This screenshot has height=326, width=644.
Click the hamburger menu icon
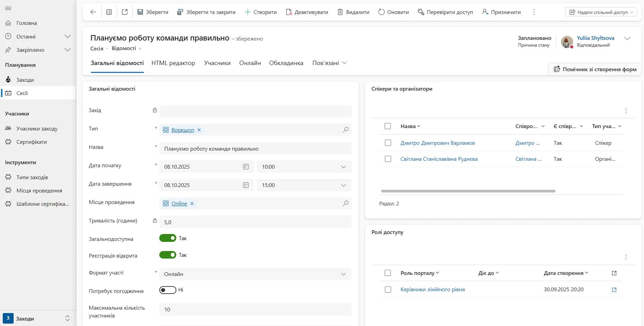(x=8, y=8)
